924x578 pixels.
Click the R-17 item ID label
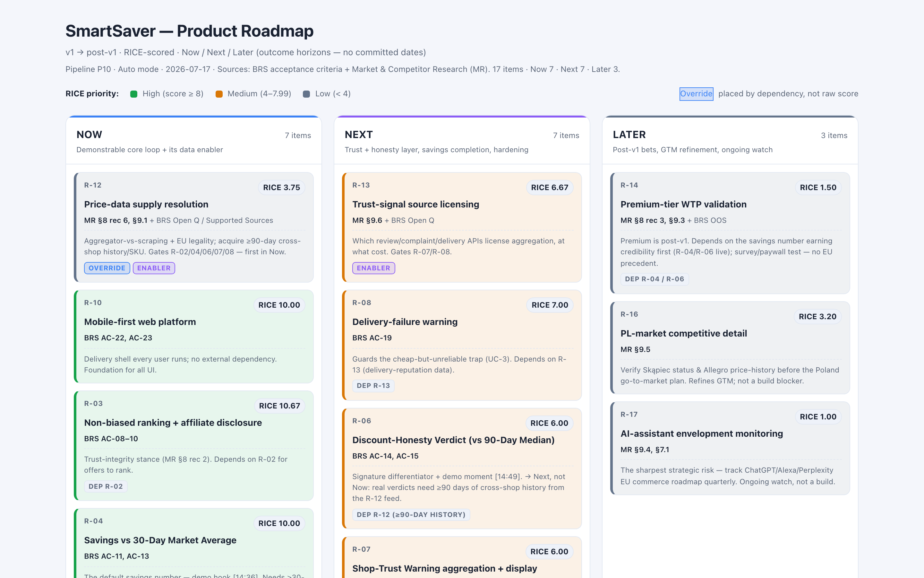(x=629, y=414)
